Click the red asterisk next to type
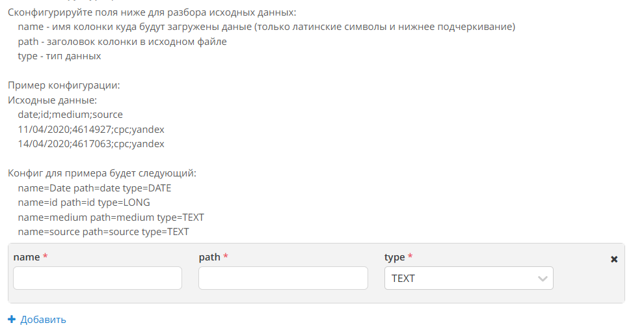Image resolution: width=644 pixels, height=336 pixels. pos(410,256)
